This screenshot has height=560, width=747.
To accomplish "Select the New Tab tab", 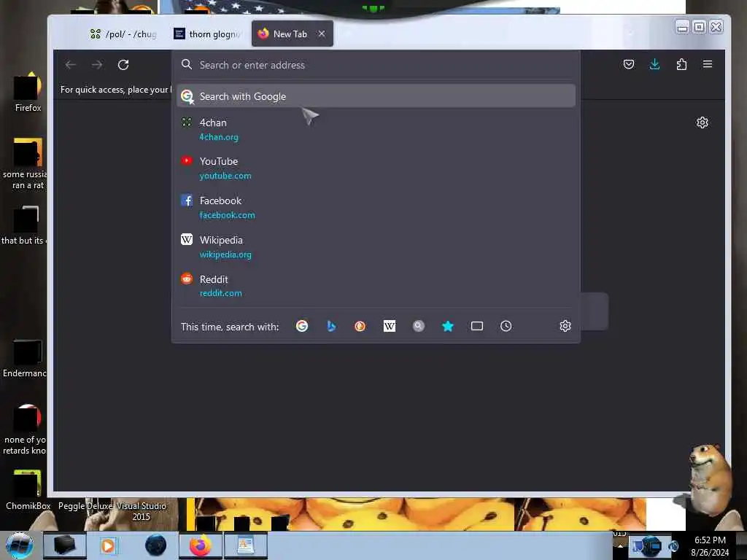I will [x=292, y=34].
